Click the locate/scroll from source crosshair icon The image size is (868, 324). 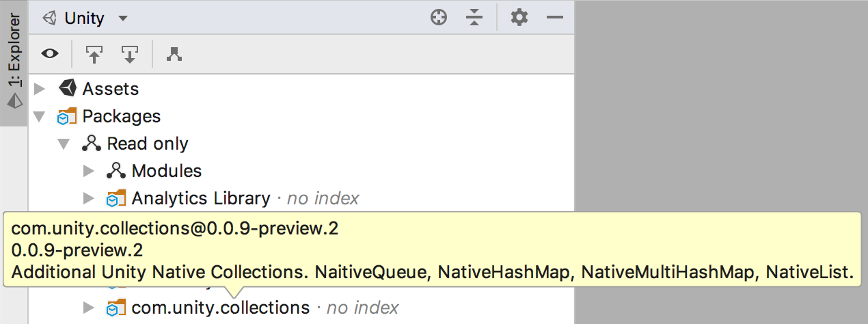(439, 18)
